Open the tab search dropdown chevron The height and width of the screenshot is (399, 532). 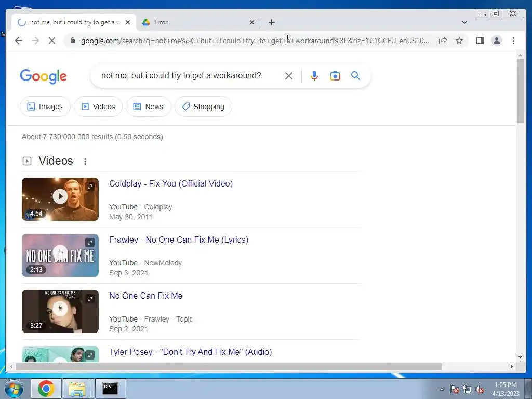pyautogui.click(x=464, y=22)
